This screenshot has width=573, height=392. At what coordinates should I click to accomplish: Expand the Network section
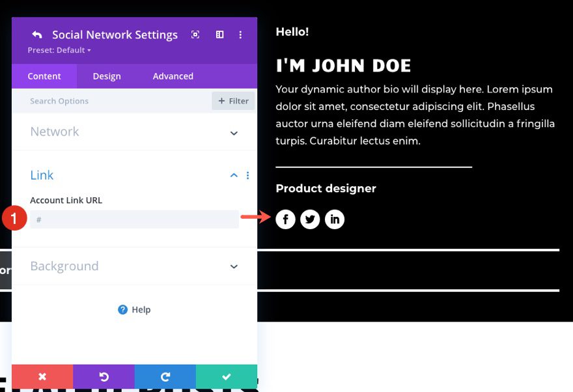pos(233,132)
